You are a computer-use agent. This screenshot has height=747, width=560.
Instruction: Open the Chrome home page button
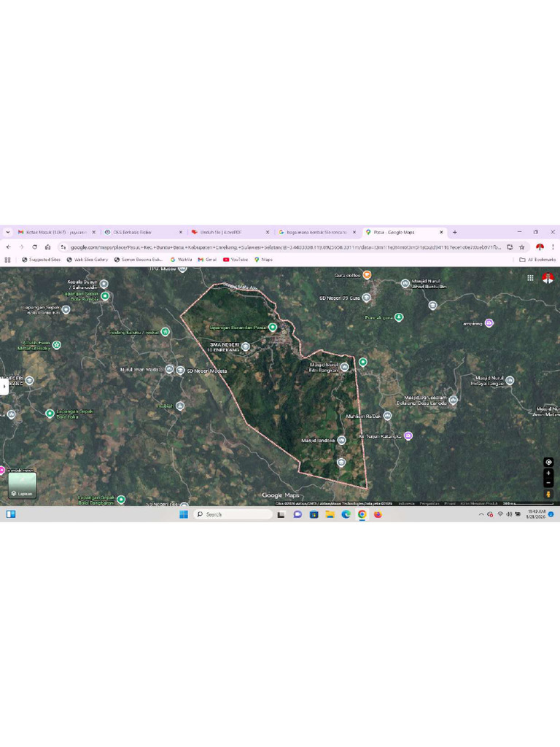pos(47,247)
